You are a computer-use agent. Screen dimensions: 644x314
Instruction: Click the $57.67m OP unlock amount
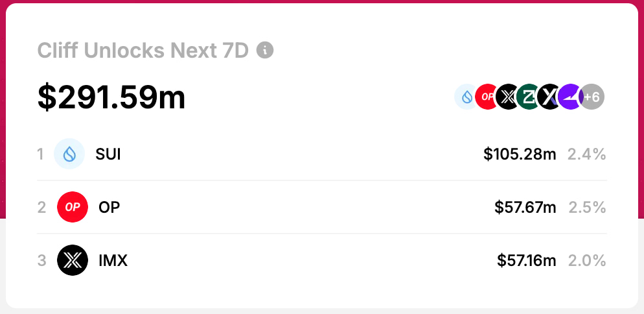tap(525, 208)
